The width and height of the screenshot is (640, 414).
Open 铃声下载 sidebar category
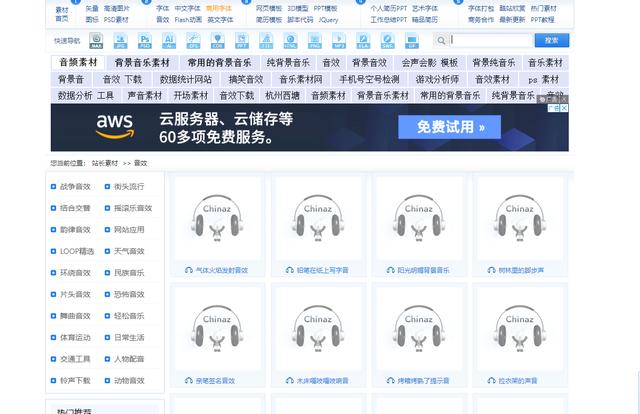(75, 381)
